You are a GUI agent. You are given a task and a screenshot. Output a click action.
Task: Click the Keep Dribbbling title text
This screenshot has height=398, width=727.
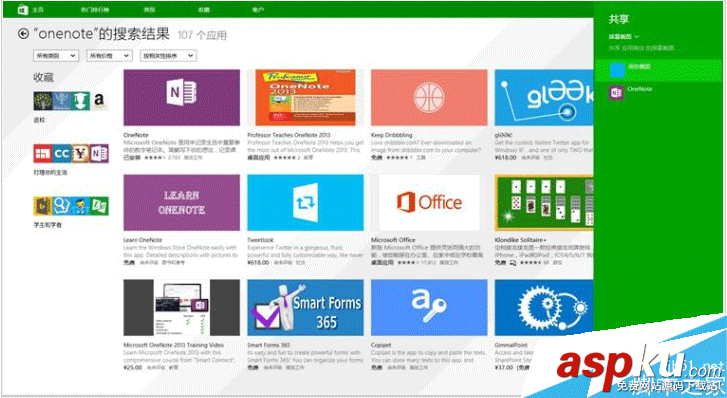point(391,135)
